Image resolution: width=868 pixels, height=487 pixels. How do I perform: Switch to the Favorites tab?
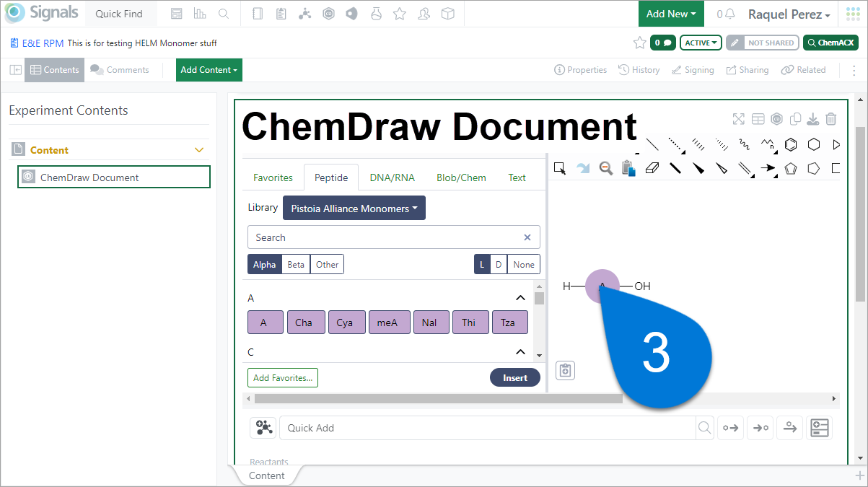pyautogui.click(x=273, y=177)
